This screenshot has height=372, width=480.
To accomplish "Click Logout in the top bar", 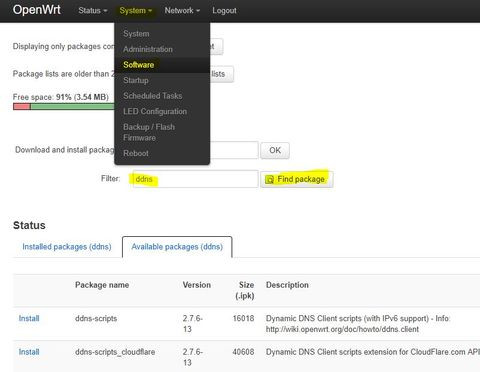I will coord(224,11).
